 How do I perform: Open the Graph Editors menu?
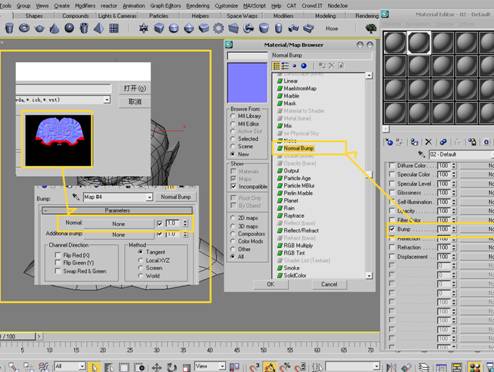166,6
